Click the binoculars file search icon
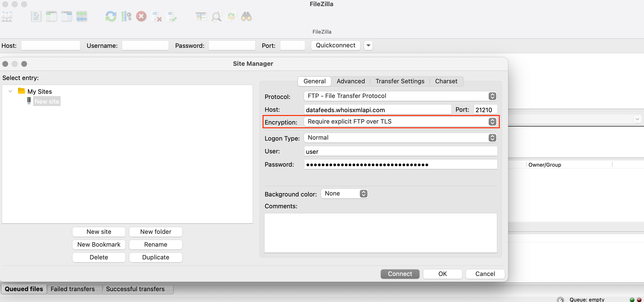Image resolution: width=644 pixels, height=302 pixels. coord(246,17)
